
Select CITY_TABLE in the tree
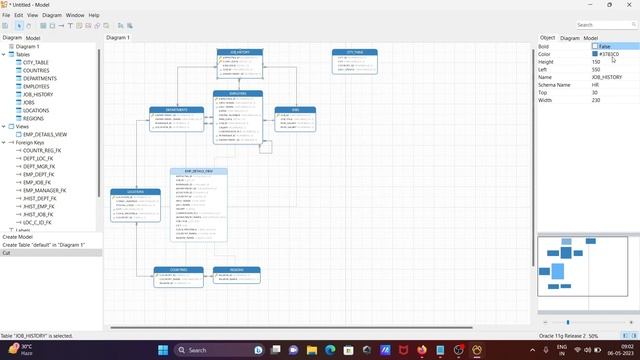[x=36, y=62]
